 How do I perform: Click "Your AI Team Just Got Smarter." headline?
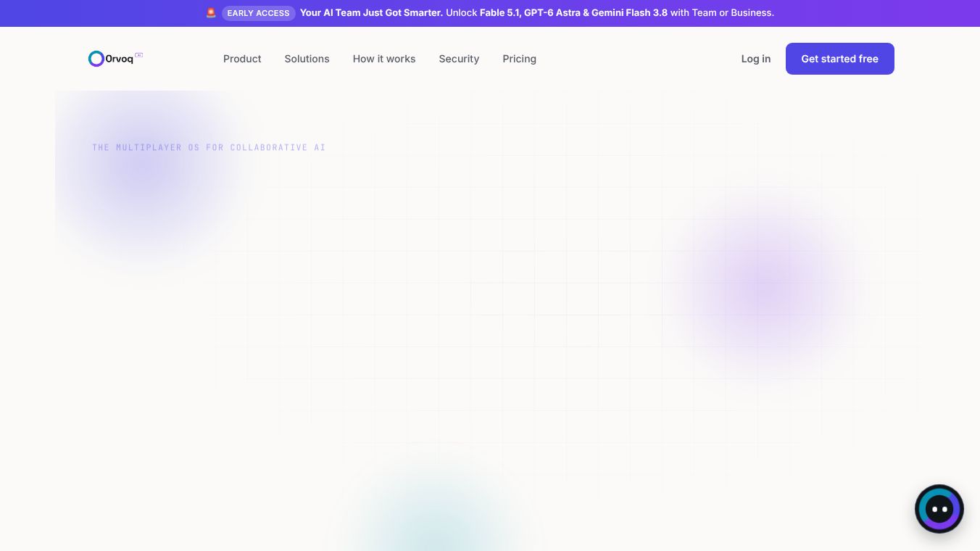point(371,13)
